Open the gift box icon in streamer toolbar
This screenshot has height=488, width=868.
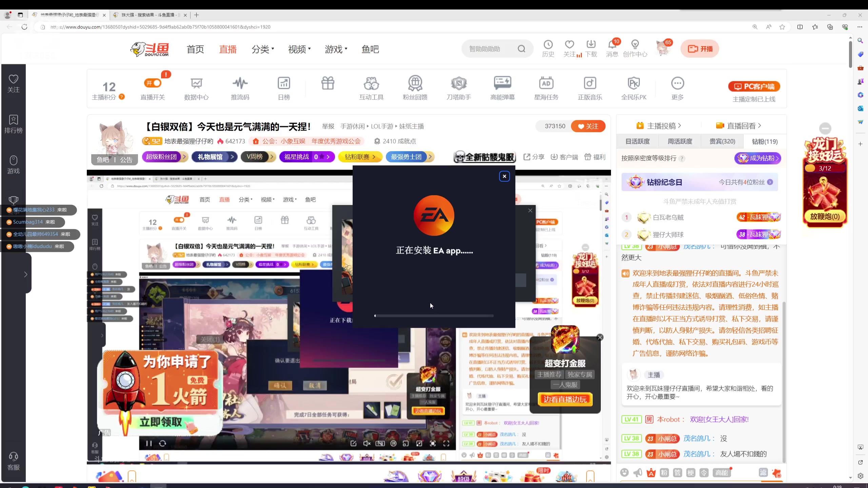click(328, 83)
